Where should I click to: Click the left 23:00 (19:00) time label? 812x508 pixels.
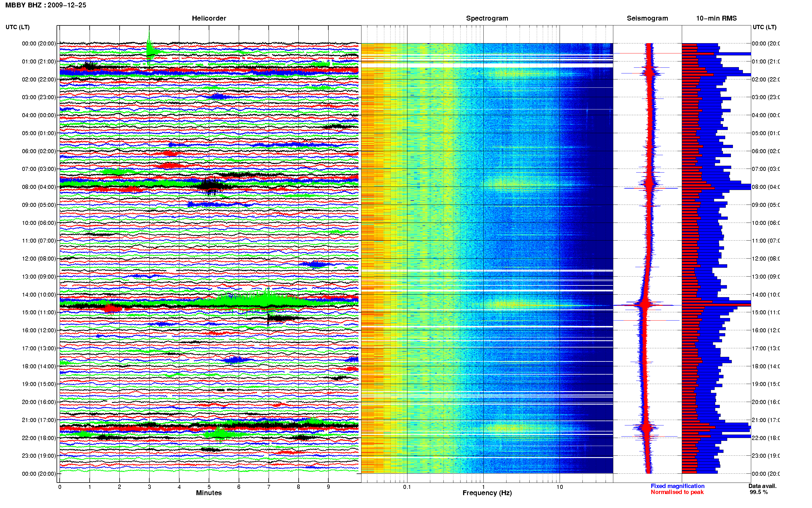[x=39, y=456]
